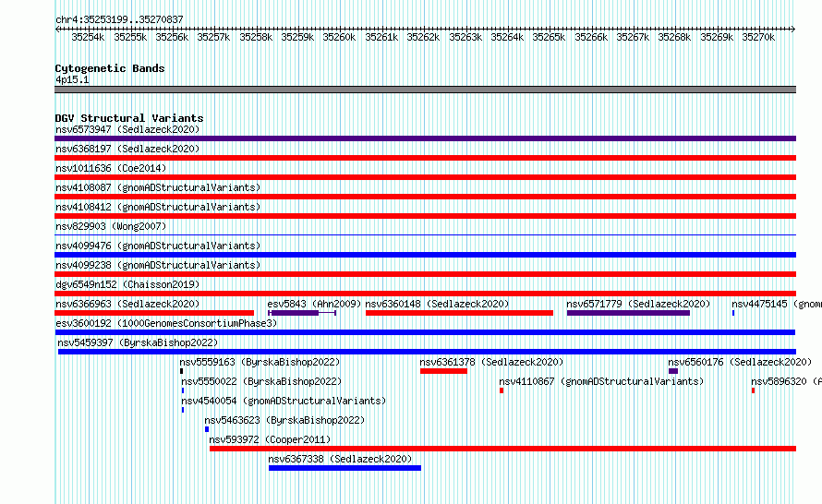822x504 pixels.
Task: Click the 35257k ruler tick label
Action: pyautogui.click(x=214, y=37)
